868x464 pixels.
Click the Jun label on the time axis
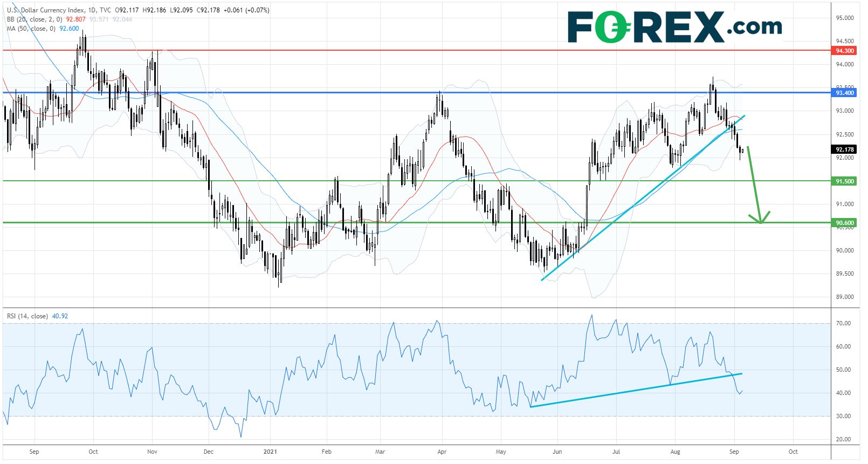tap(557, 452)
